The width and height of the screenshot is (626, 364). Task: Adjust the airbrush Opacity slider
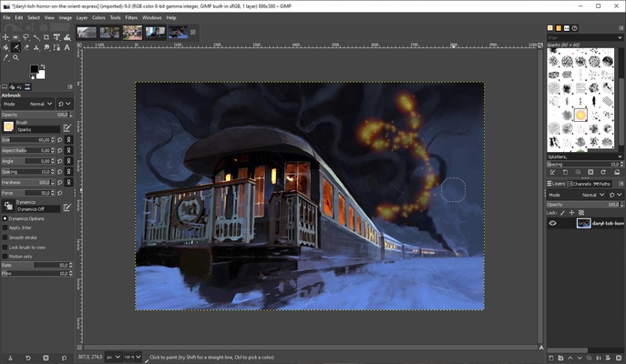click(x=37, y=115)
